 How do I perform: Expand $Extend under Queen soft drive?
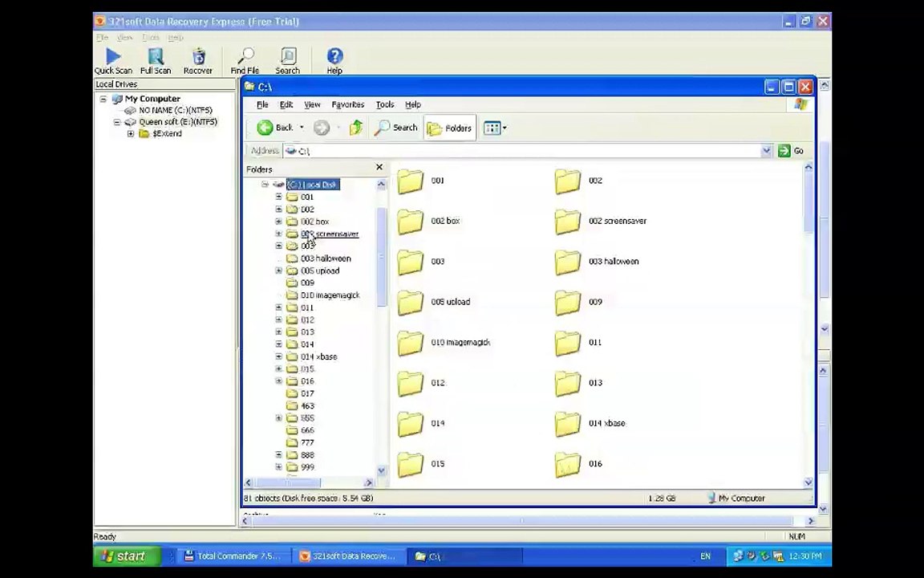(131, 134)
